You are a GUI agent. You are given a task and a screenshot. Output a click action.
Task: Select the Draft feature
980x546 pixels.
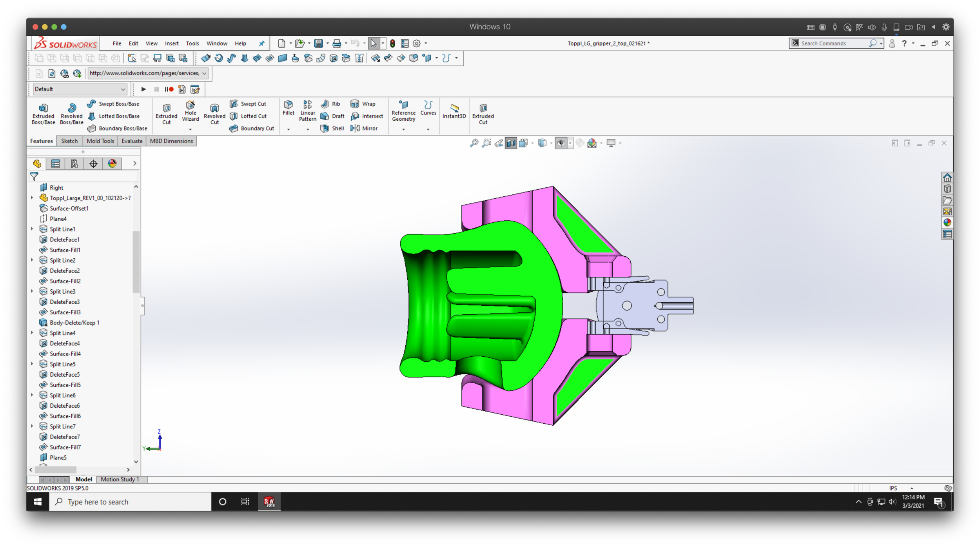pos(332,116)
